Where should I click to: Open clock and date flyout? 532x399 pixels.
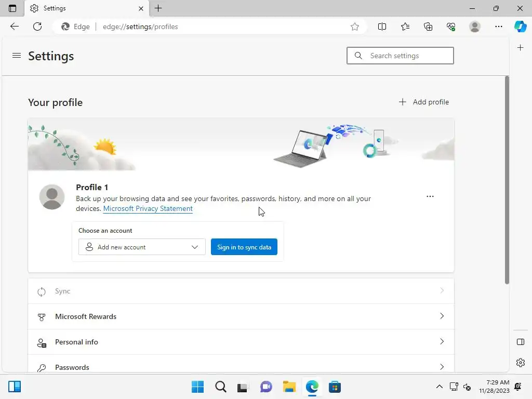pyautogui.click(x=495, y=387)
